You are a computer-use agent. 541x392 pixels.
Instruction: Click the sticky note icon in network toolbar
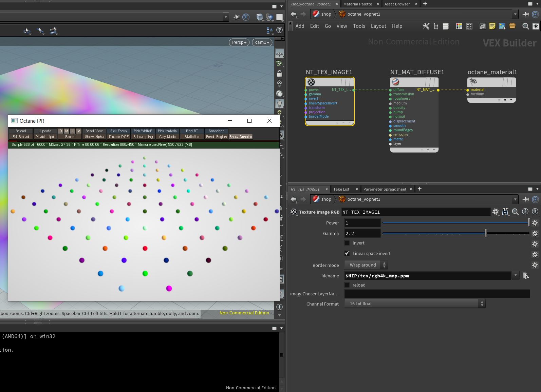pyautogui.click(x=492, y=26)
